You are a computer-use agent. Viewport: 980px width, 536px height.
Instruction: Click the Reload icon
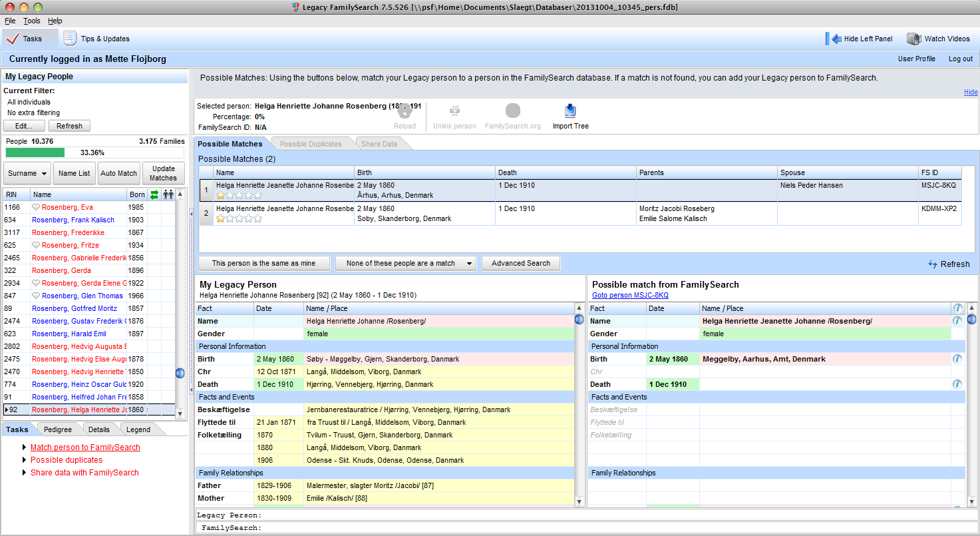coord(405,113)
